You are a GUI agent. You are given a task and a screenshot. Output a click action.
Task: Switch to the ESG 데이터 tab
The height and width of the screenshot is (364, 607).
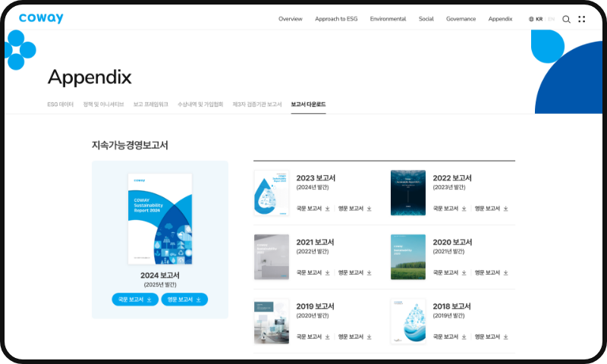click(x=60, y=104)
